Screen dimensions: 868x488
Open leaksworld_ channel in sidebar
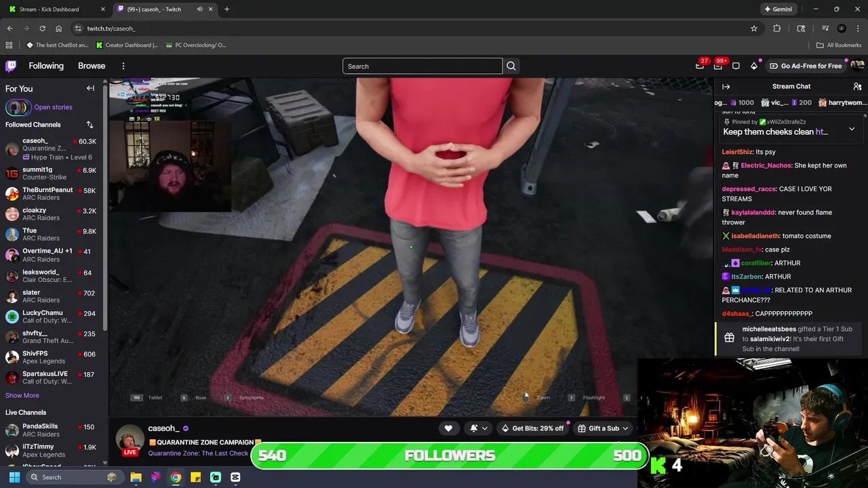52,276
